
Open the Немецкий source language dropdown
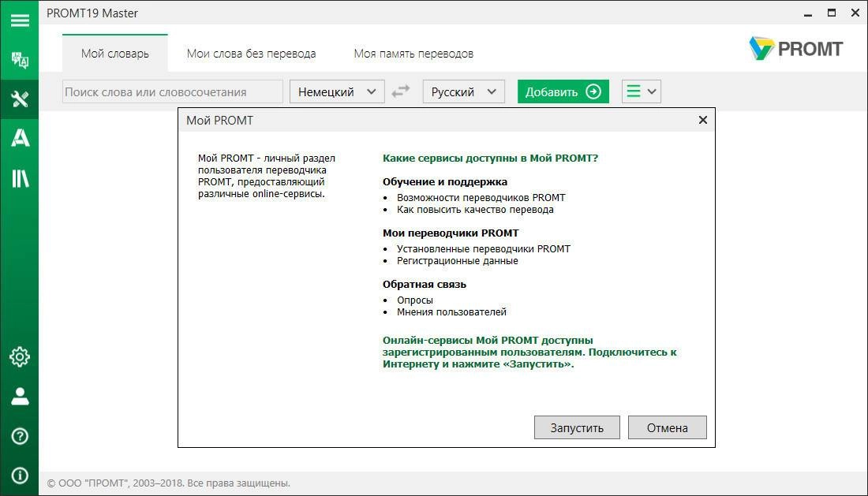click(x=337, y=91)
